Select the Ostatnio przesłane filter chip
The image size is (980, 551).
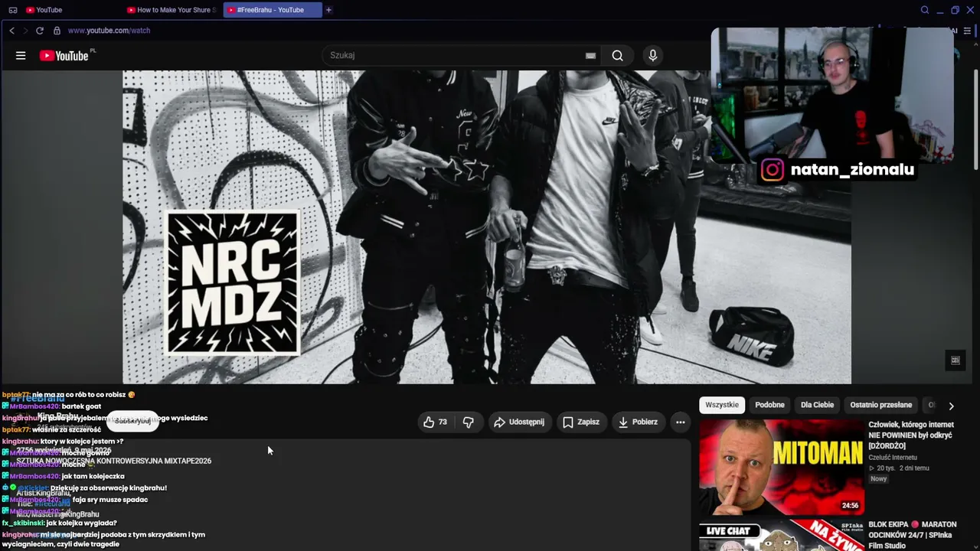pos(881,405)
